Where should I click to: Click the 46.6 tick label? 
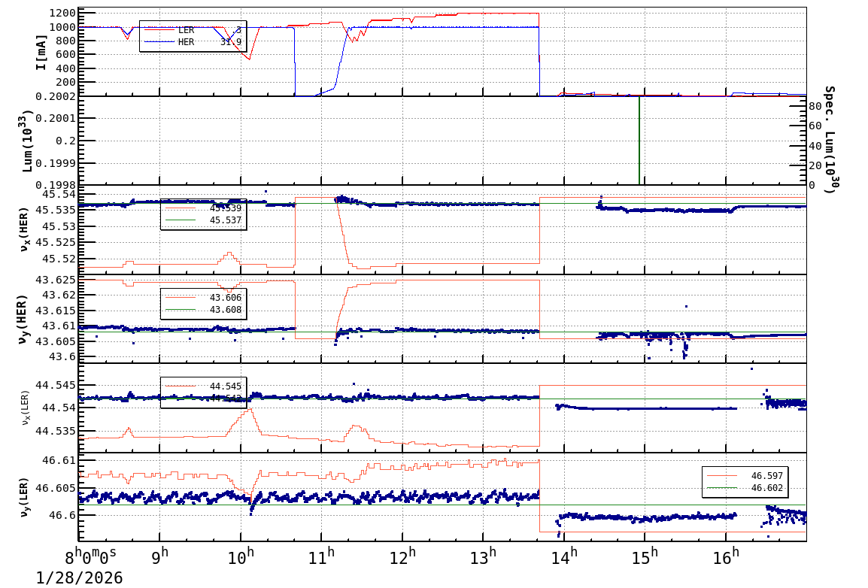click(62, 516)
